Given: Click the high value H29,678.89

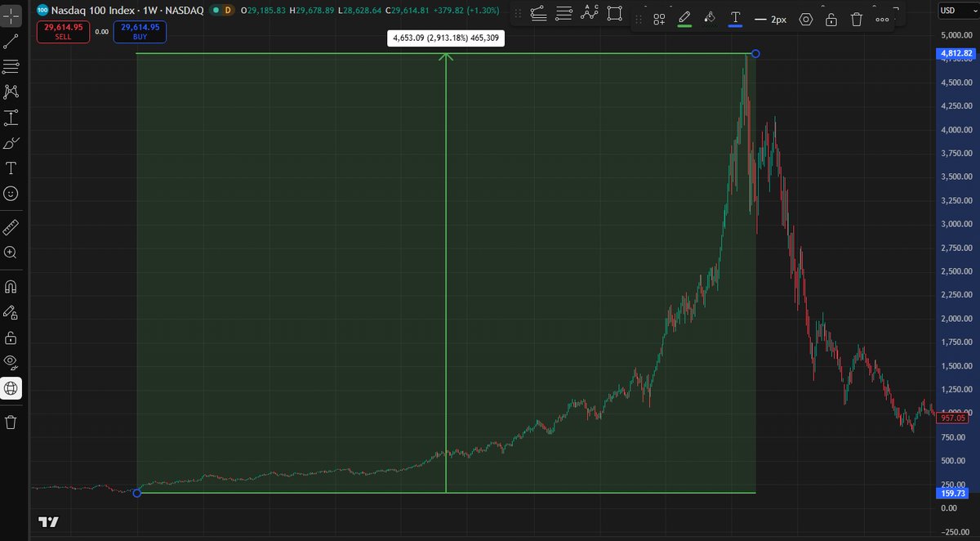Looking at the screenshot, I should pyautogui.click(x=311, y=10).
